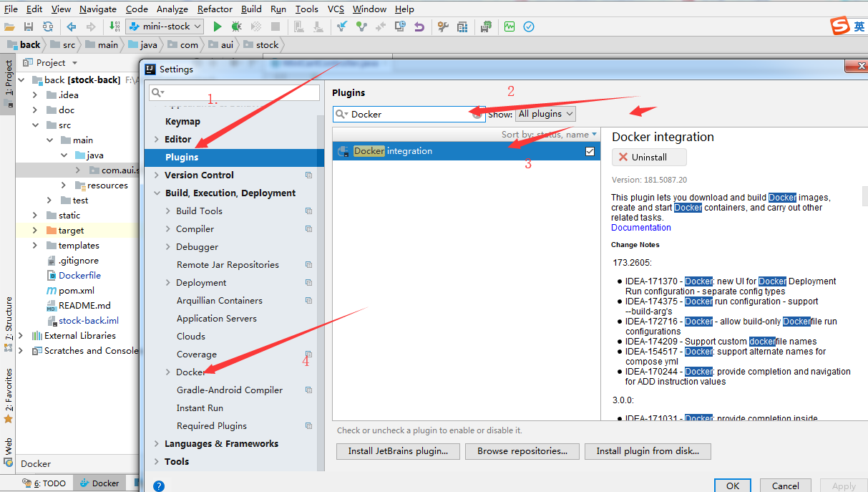The width and height of the screenshot is (868, 492).
Task: Click the Show History clock icon
Action: [400, 26]
